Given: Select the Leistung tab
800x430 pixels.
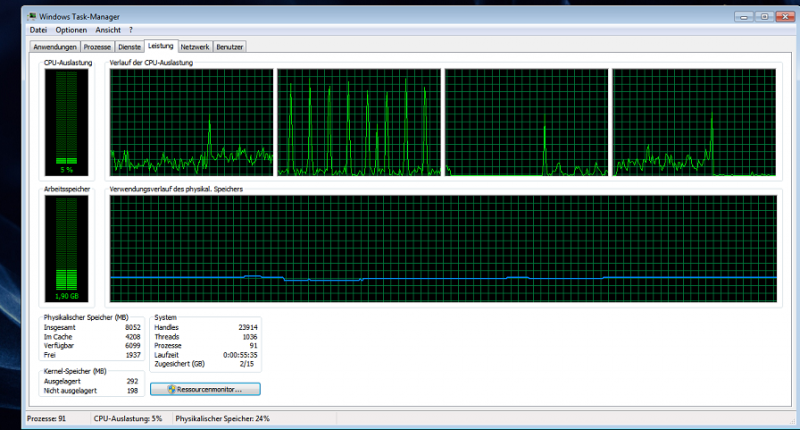Looking at the screenshot, I should [161, 46].
